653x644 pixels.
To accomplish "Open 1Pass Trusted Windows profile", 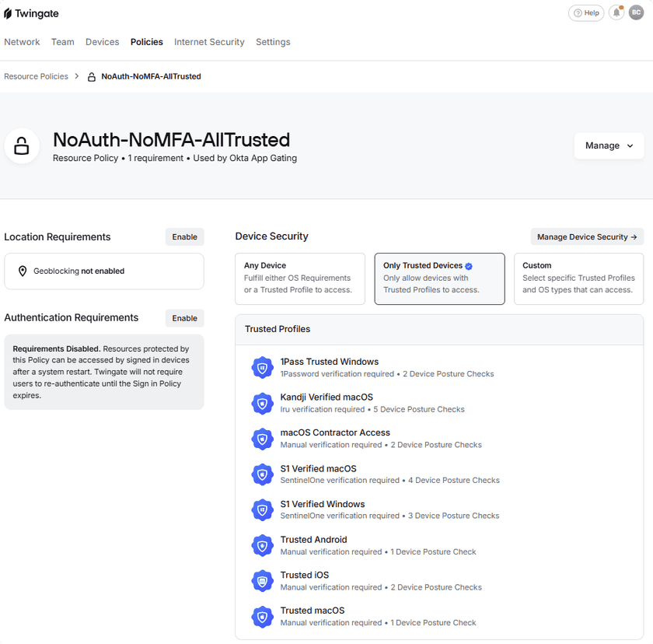I will [439, 367].
